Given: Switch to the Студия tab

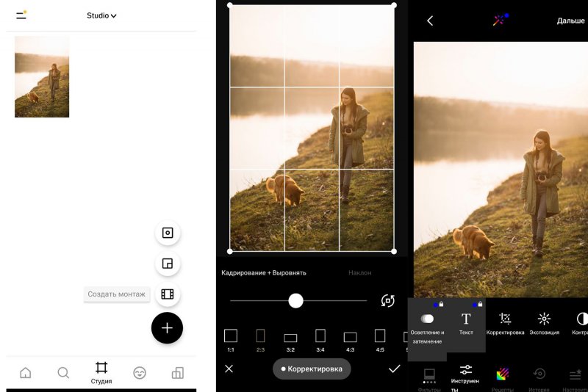Looking at the screenshot, I should pos(101,372).
